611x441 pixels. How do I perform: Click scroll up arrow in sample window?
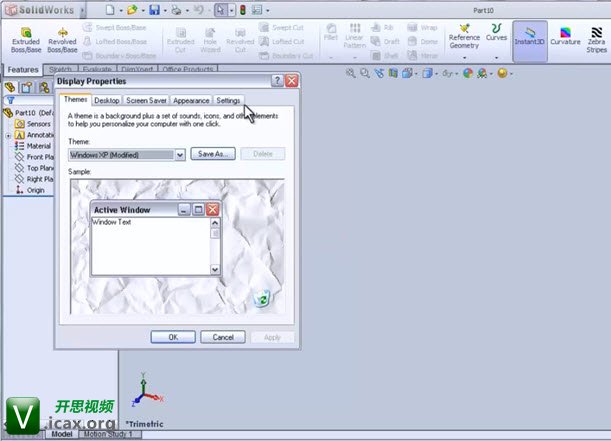(x=215, y=223)
